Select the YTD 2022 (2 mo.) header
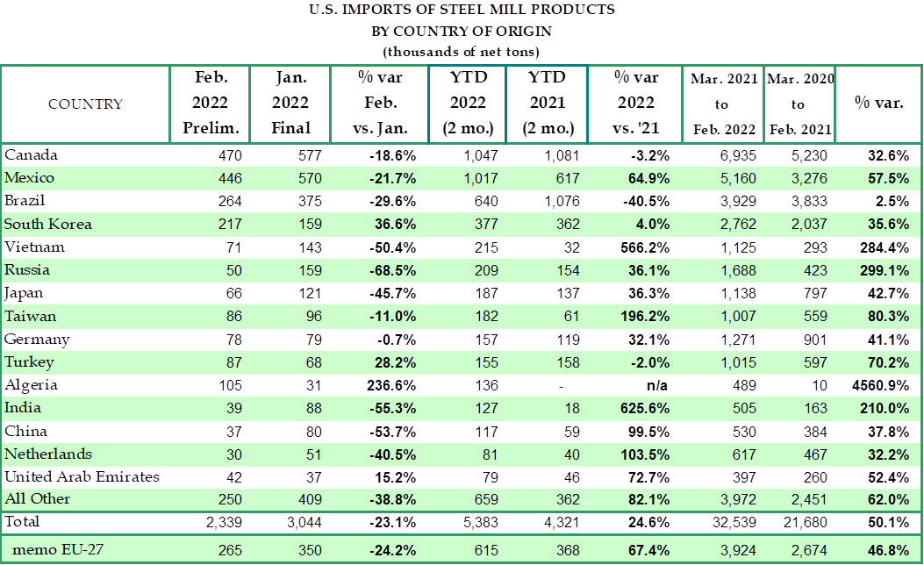The image size is (924, 565). tap(467, 104)
